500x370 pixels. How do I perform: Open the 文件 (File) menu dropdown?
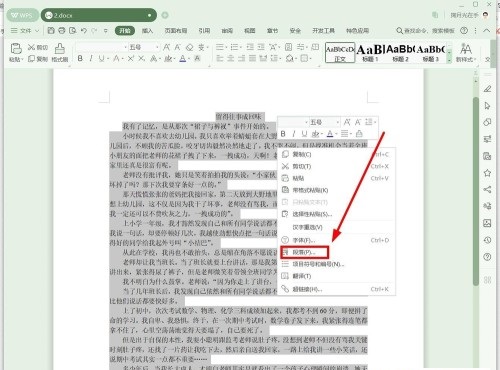click(25, 31)
